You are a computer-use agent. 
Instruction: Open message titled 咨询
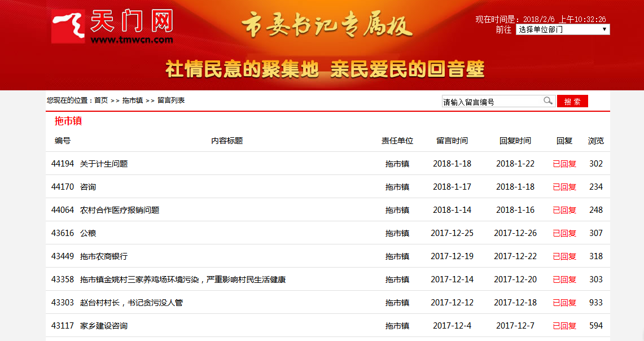point(88,187)
